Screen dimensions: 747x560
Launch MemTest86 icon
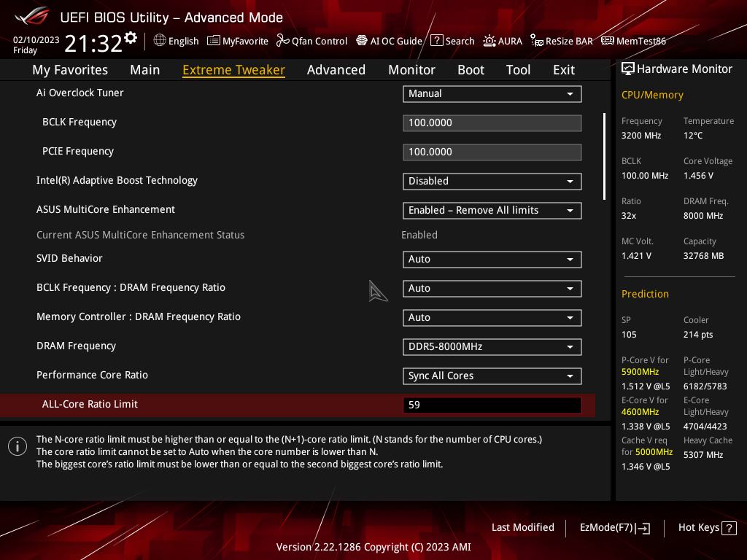(x=608, y=41)
